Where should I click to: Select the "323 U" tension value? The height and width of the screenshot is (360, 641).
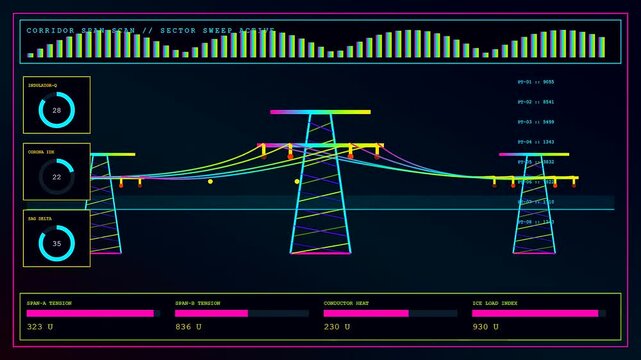click(40, 327)
